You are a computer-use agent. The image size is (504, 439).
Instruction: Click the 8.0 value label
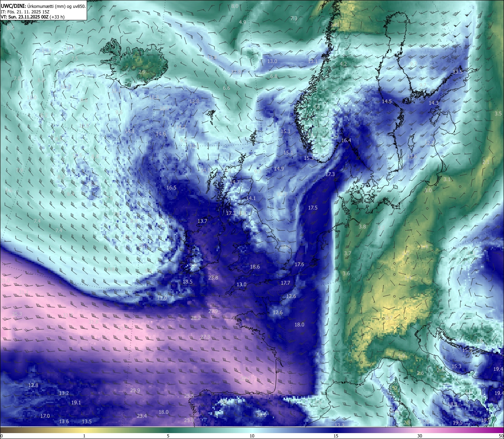point(235,6)
